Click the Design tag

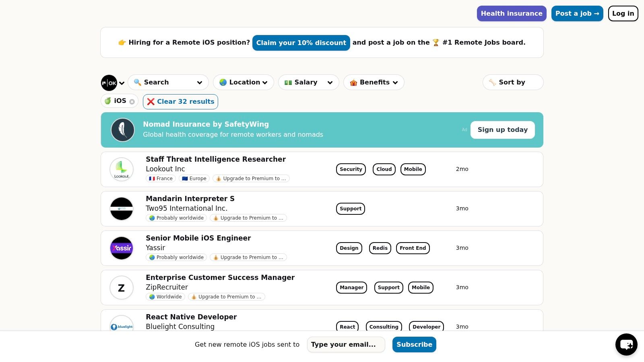point(349,248)
